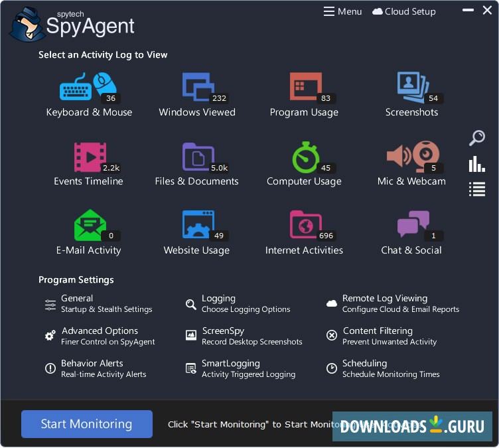Click 'Record Desktop Screenshots' subtitle
The width and height of the screenshot is (499, 448).
coord(251,342)
